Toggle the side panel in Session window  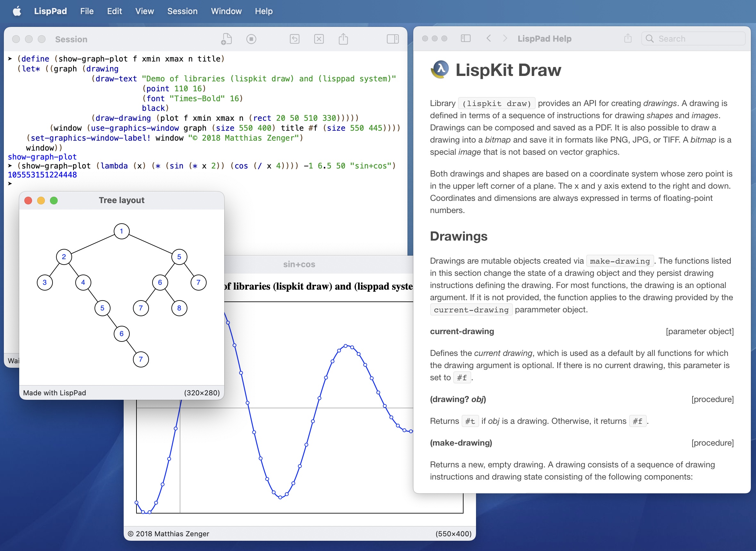point(392,39)
